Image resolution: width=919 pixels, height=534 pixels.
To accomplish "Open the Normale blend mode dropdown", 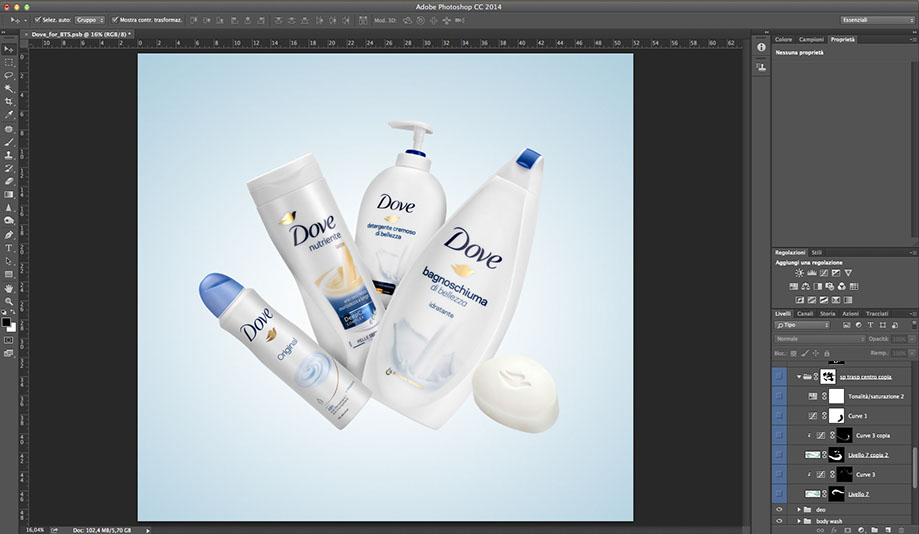I will (819, 339).
